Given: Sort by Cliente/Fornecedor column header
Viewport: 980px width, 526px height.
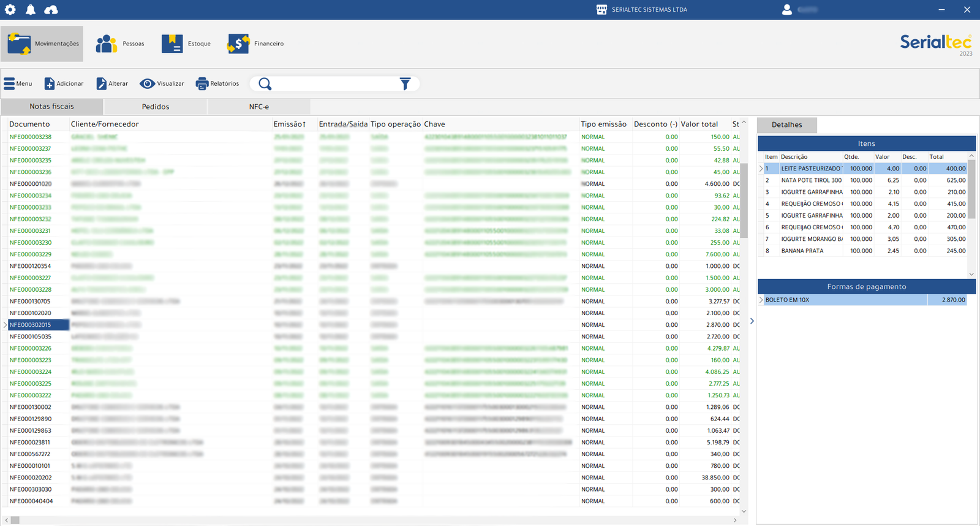Looking at the screenshot, I should click(x=105, y=124).
